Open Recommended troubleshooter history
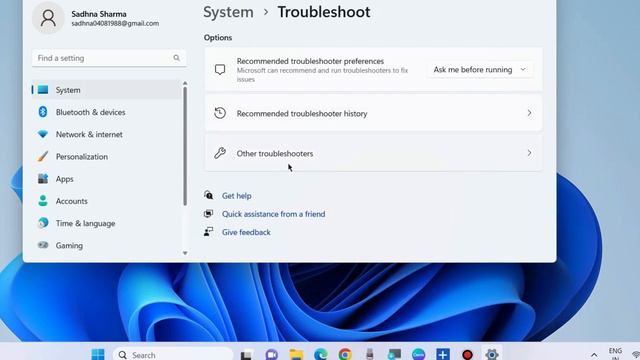This screenshot has width=640, height=360. [373, 113]
